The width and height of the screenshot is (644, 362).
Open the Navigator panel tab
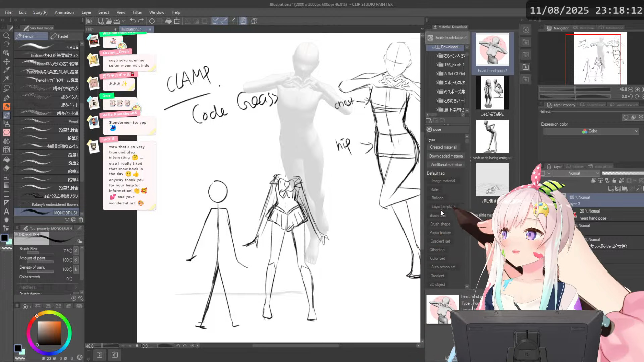558,28
